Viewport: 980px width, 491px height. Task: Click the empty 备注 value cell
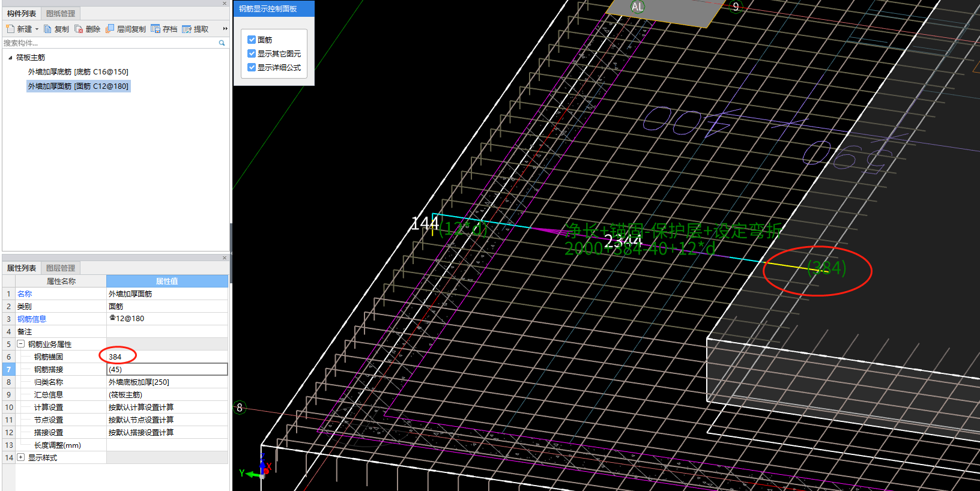click(x=167, y=331)
